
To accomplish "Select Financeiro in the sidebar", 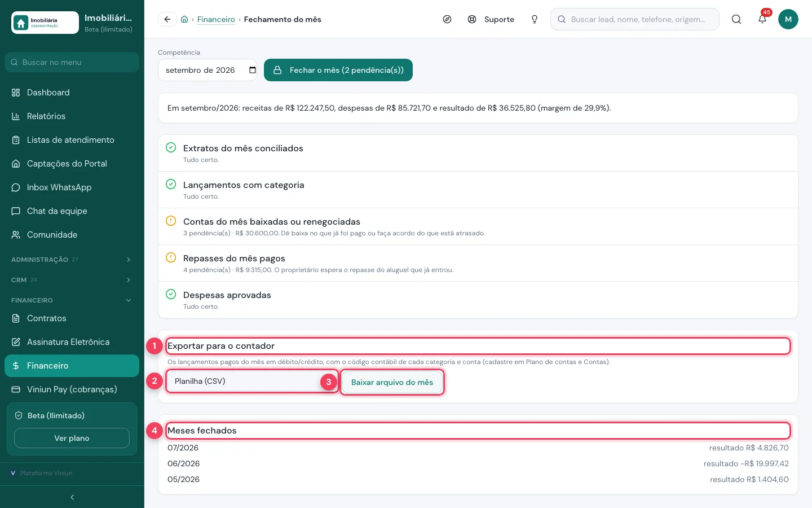I will 72,366.
